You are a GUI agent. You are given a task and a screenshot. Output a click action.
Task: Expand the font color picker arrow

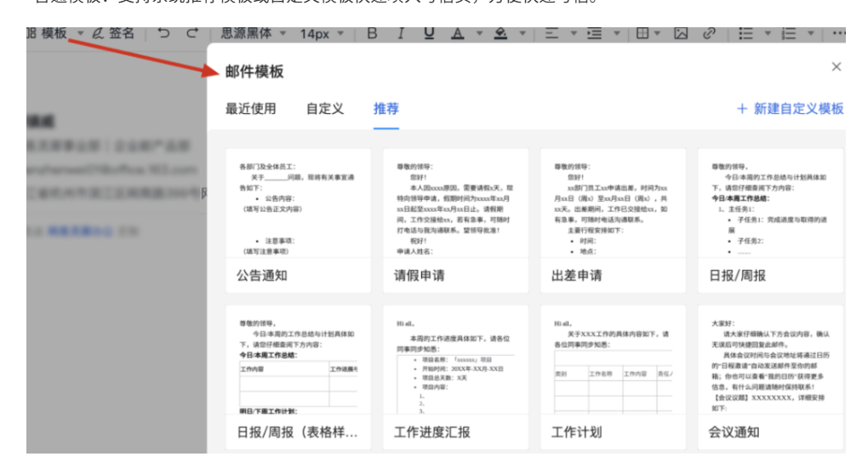pyautogui.click(x=479, y=34)
